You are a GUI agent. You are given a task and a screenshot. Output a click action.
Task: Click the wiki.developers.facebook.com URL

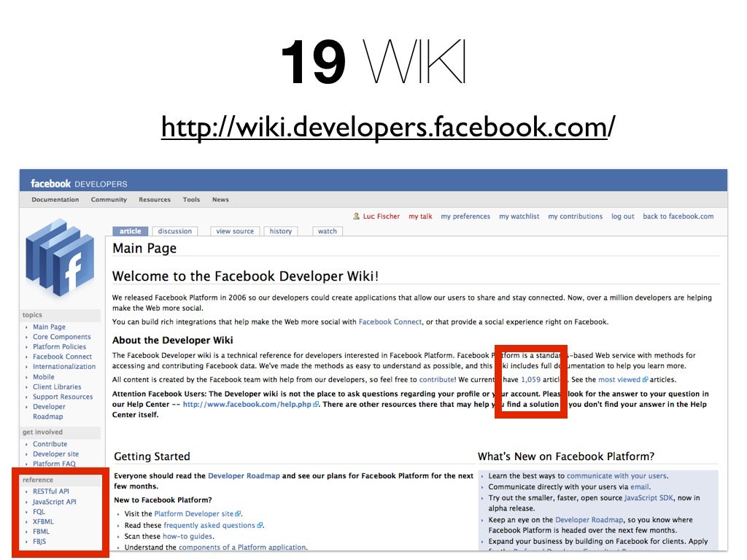(388, 127)
